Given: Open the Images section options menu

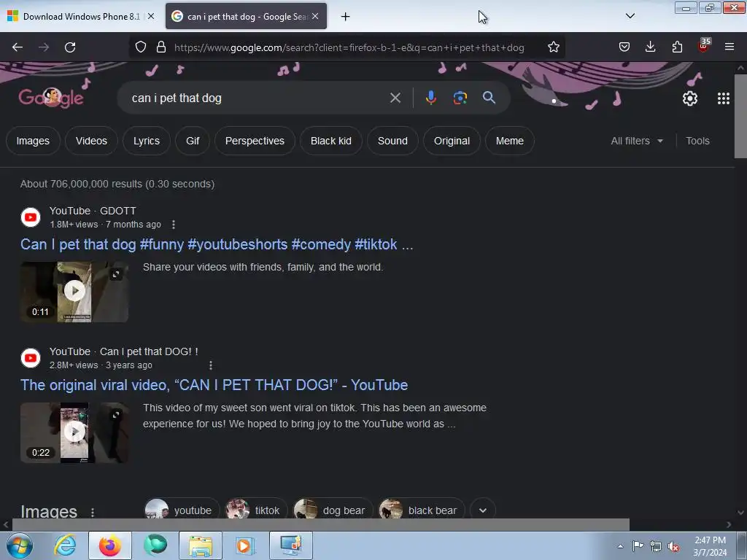Looking at the screenshot, I should (x=93, y=513).
